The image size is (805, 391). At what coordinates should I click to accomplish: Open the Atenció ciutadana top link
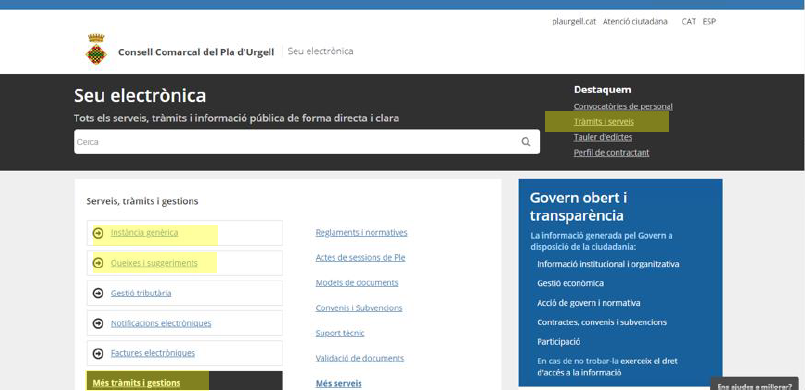coord(635,22)
